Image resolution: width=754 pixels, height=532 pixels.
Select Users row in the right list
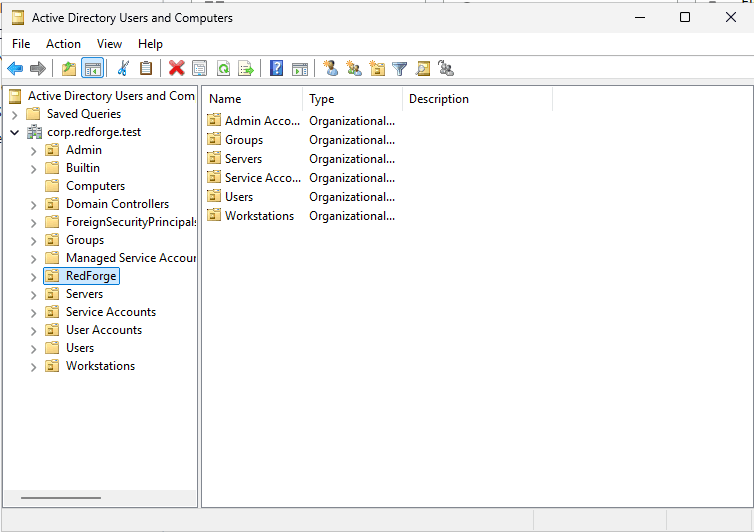pos(239,196)
